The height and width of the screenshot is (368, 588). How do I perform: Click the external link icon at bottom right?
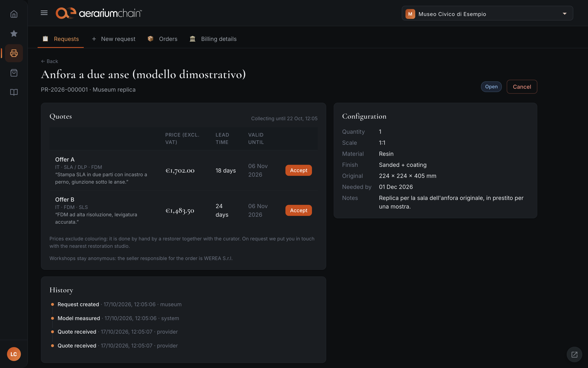tap(574, 354)
